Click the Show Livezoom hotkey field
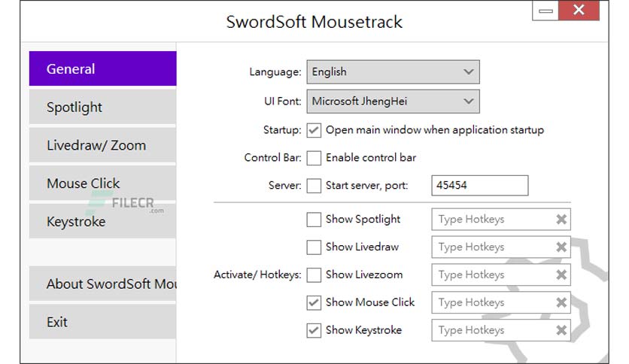629x364 pixels. point(501,275)
